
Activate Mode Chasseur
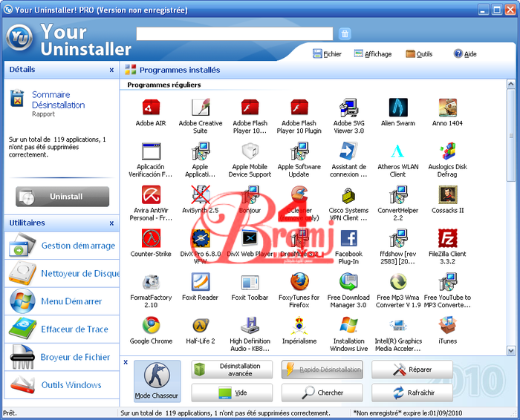click(157, 381)
